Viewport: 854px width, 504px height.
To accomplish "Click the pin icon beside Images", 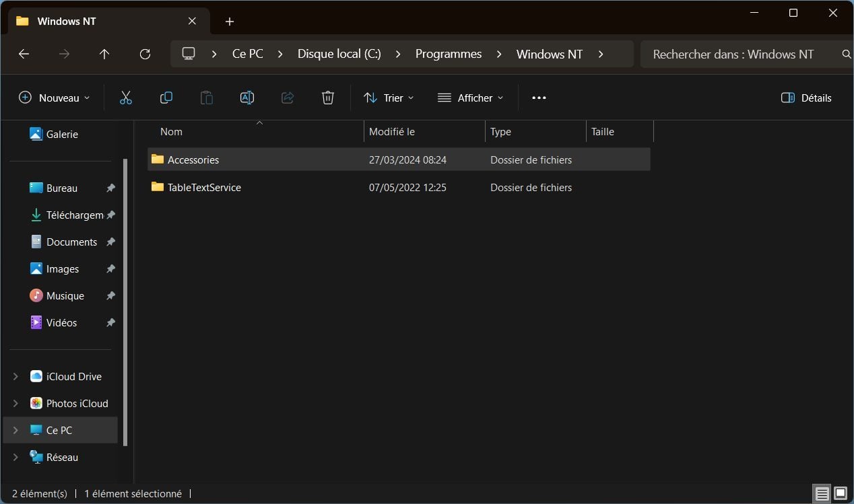I will [x=110, y=269].
